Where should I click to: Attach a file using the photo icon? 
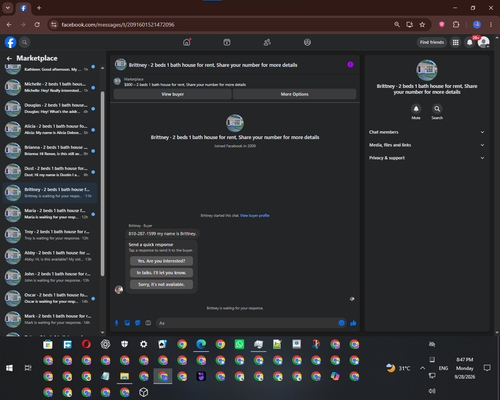127,323
